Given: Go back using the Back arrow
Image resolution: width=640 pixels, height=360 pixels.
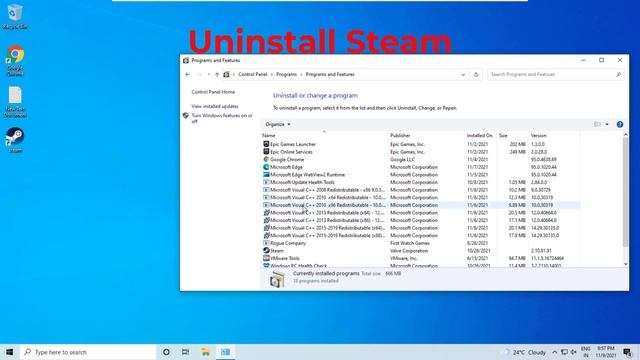Looking at the screenshot, I should point(187,74).
